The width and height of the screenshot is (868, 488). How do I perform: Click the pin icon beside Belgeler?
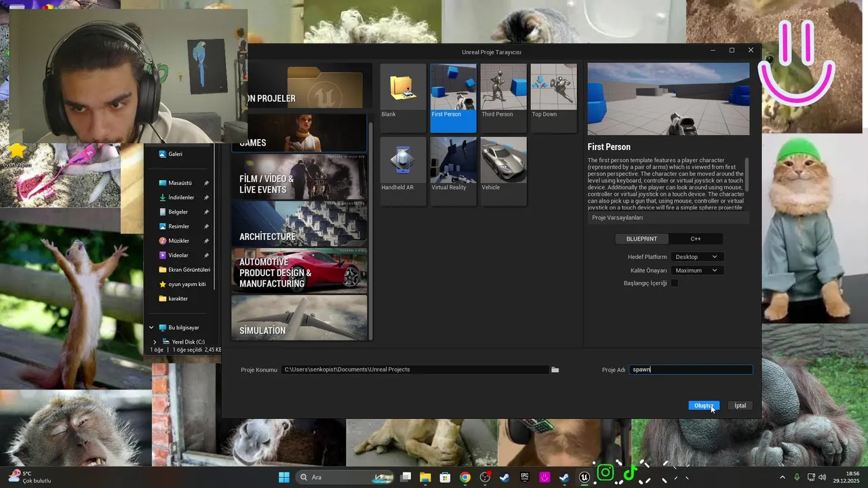(x=206, y=212)
